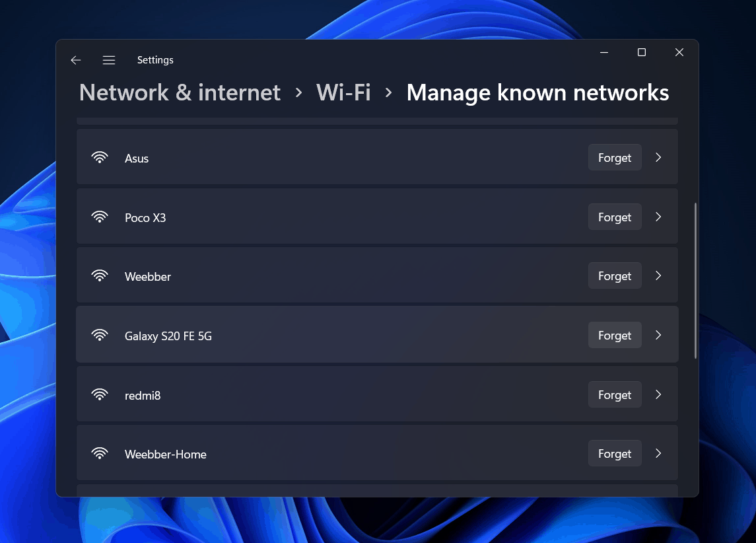756x543 pixels.
Task: Open the Settings navigation hamburger menu
Action: pyautogui.click(x=109, y=59)
